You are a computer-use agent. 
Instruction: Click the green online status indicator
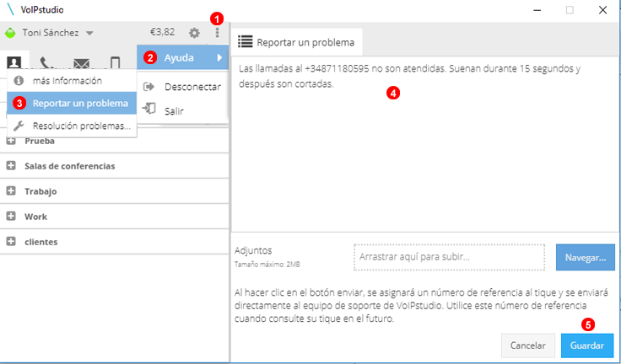(x=10, y=33)
